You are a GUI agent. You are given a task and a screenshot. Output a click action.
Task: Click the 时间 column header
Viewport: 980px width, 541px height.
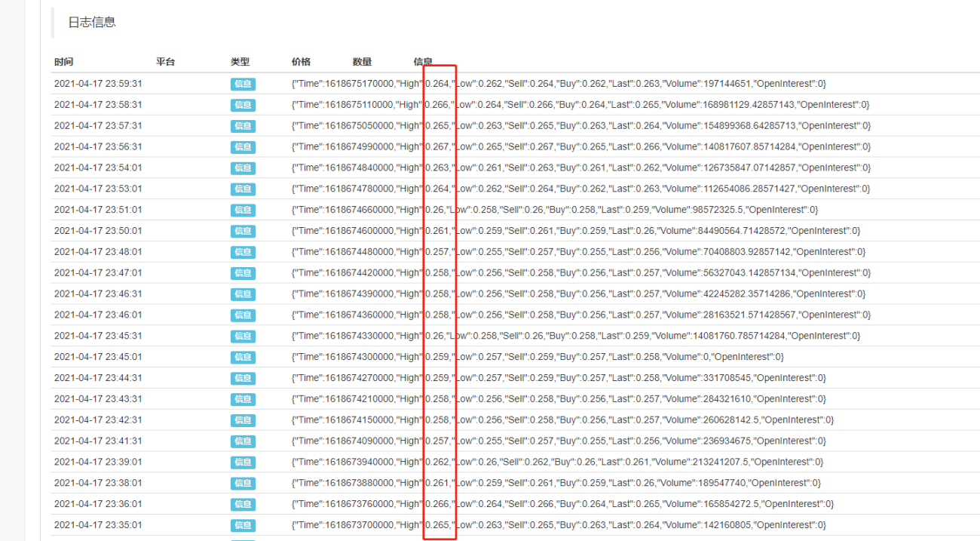tap(64, 62)
